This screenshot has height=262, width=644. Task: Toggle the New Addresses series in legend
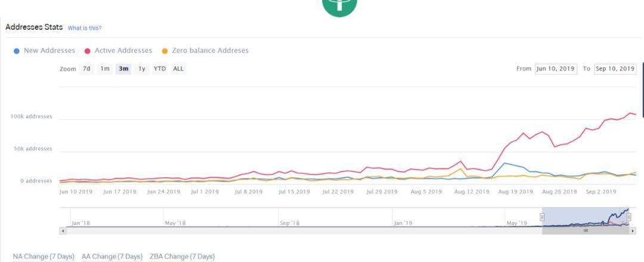click(44, 51)
